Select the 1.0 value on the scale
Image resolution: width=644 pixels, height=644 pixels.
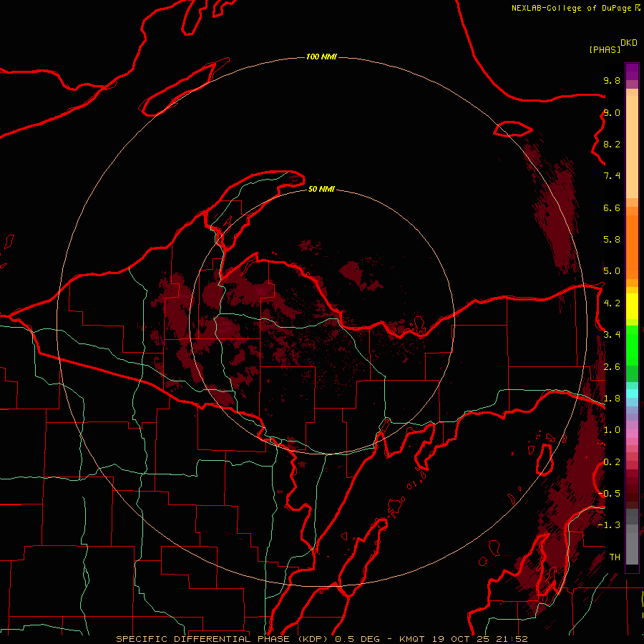coord(612,430)
